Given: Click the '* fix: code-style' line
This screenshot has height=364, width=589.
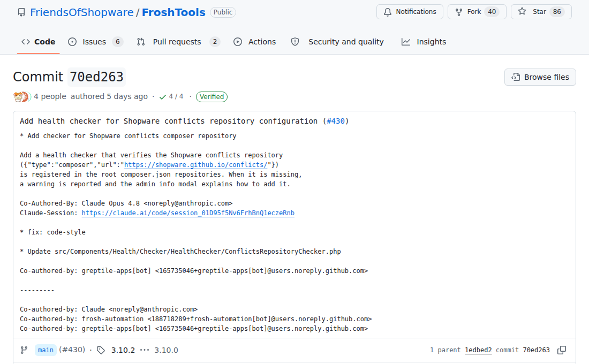Looking at the screenshot, I should coord(52,232).
